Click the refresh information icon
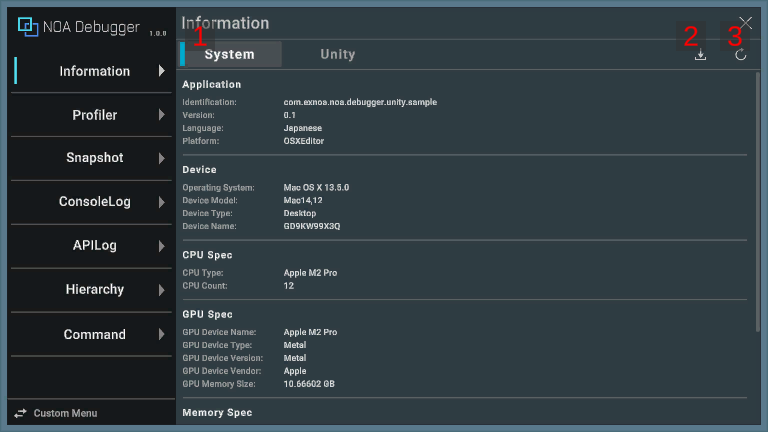The width and height of the screenshot is (768, 432). pyautogui.click(x=741, y=54)
